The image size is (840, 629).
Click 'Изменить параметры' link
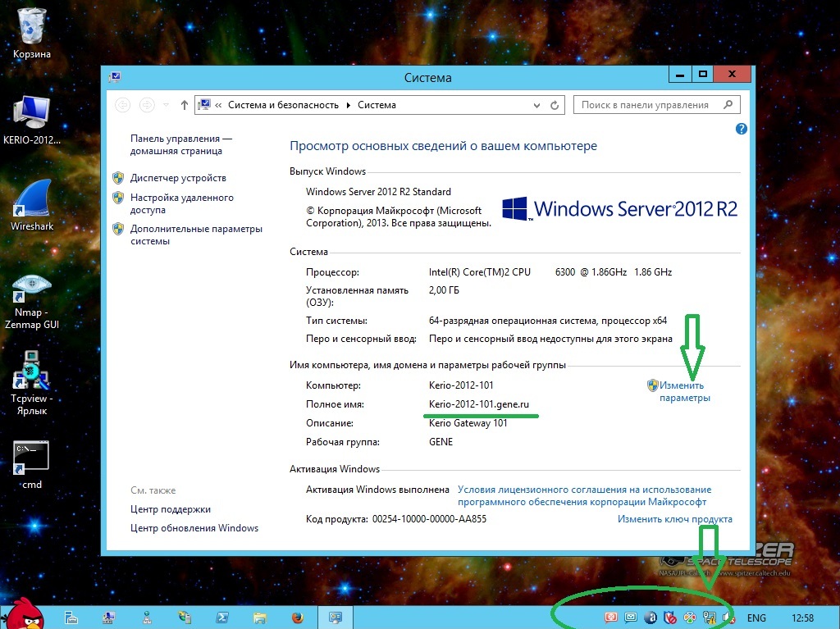pos(684,391)
